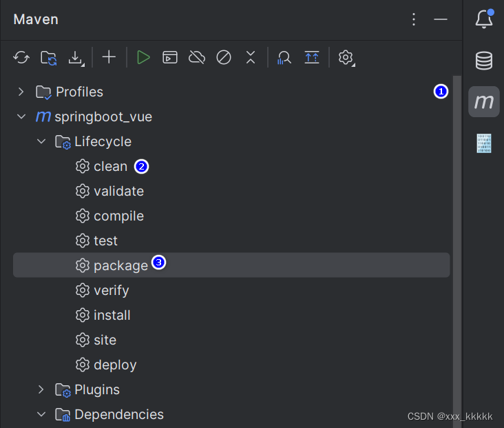Collapse all tree nodes icon
The image size is (504, 428).
[x=251, y=57]
